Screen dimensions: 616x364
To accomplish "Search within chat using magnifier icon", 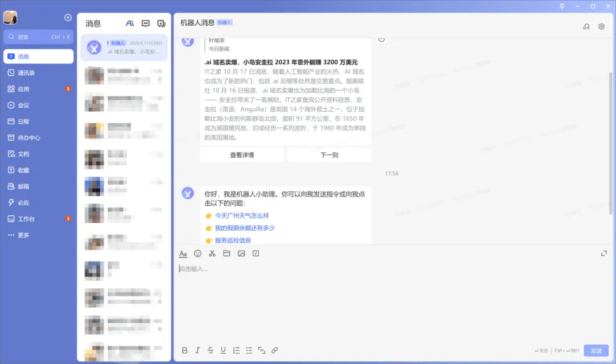I will click(x=586, y=27).
